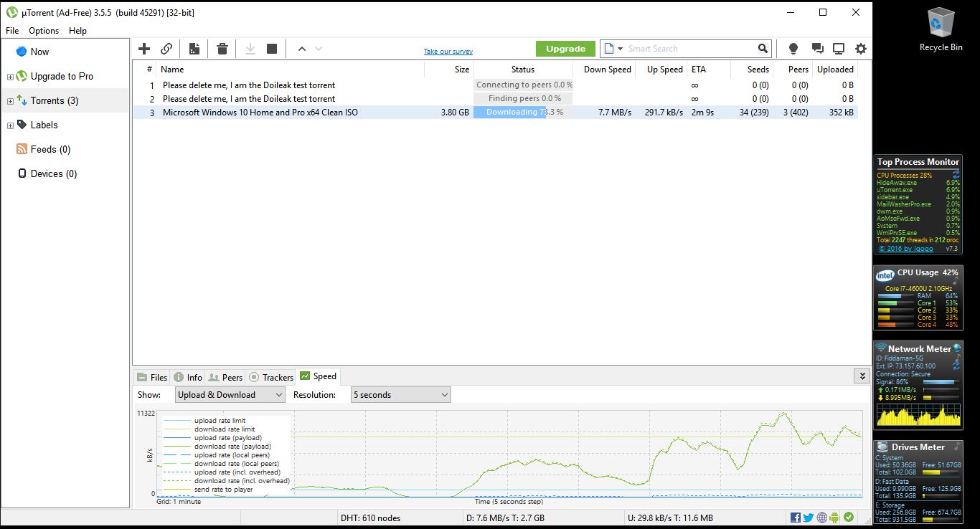Switch to the Peers tab
Image resolution: width=980 pixels, height=529 pixels.
click(225, 377)
